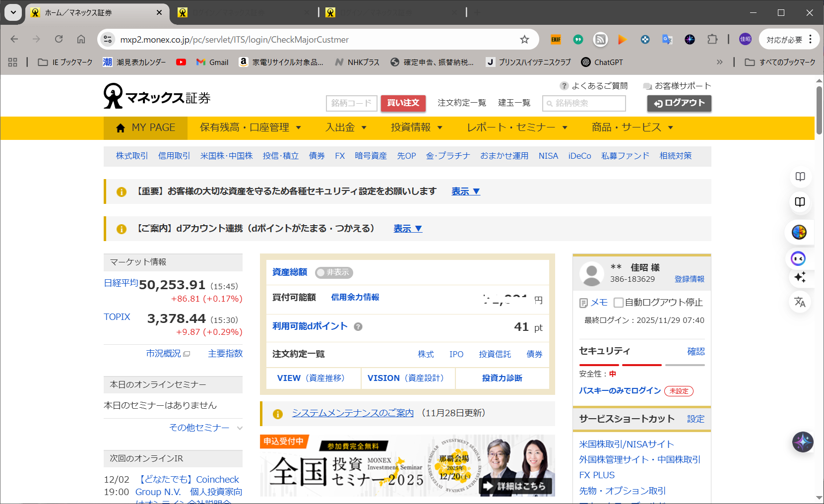824x504 pixels.
Task: Expand the dアカウント連携 notice with 表示
Action: (407, 229)
